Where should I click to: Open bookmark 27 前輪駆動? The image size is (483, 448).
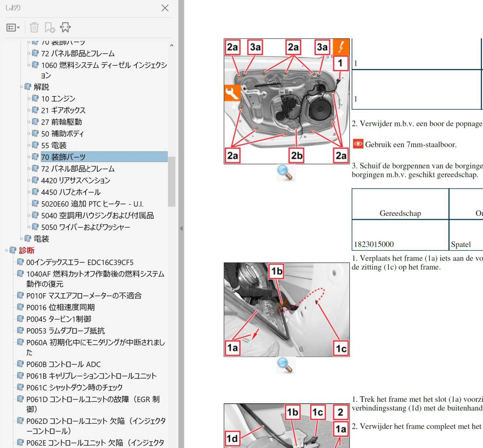tap(61, 122)
